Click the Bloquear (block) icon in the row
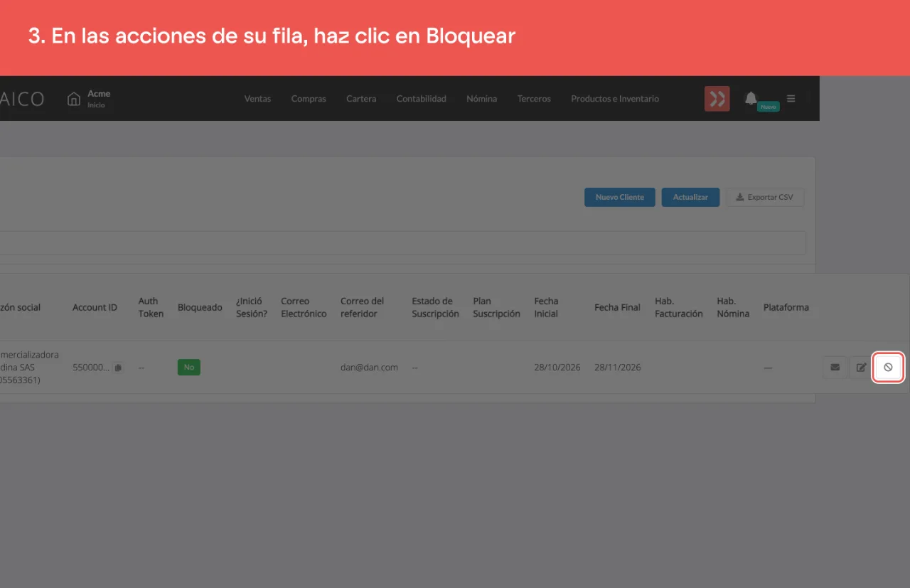The height and width of the screenshot is (588, 910). click(x=888, y=368)
